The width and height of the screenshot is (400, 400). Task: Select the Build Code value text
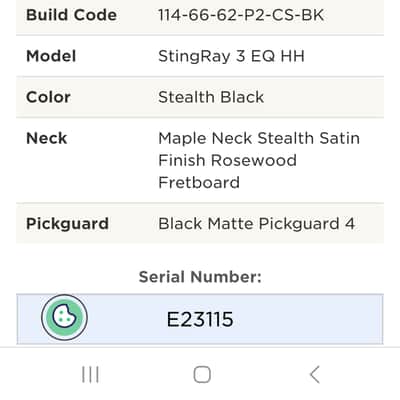click(x=241, y=15)
